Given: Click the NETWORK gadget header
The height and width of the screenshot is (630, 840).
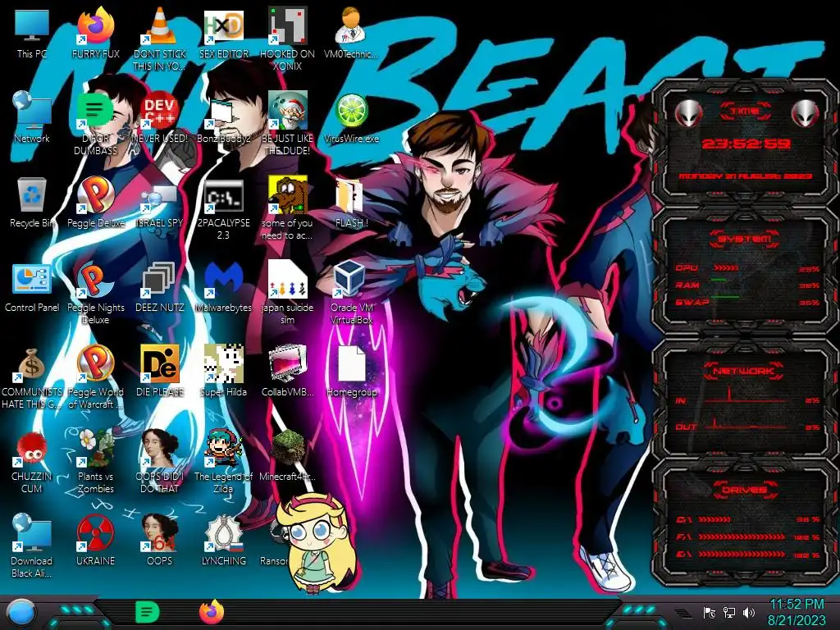Looking at the screenshot, I should click(x=744, y=371).
